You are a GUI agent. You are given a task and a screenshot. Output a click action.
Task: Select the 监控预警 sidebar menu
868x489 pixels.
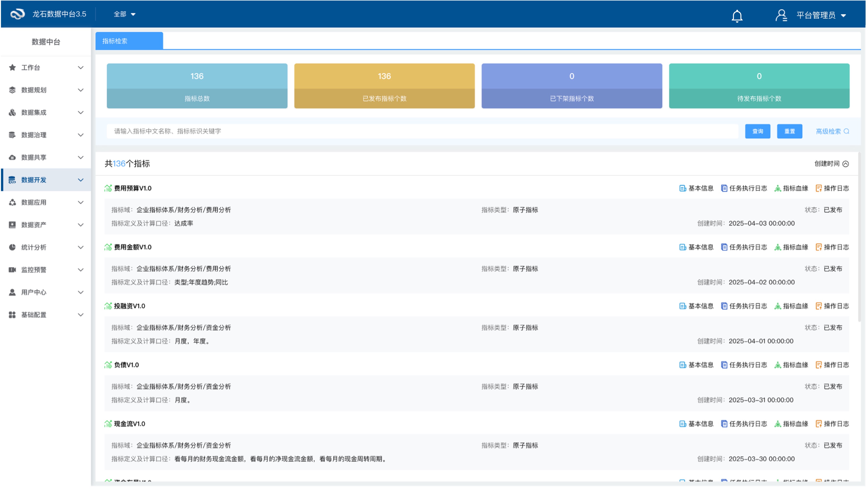pos(46,270)
